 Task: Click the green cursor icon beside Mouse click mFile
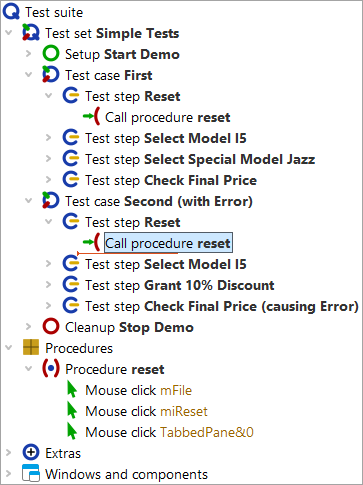pyautogui.click(x=72, y=390)
